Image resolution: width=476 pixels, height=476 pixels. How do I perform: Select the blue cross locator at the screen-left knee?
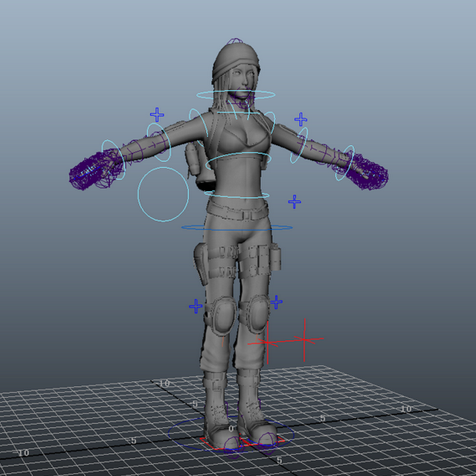pyautogui.click(x=196, y=306)
